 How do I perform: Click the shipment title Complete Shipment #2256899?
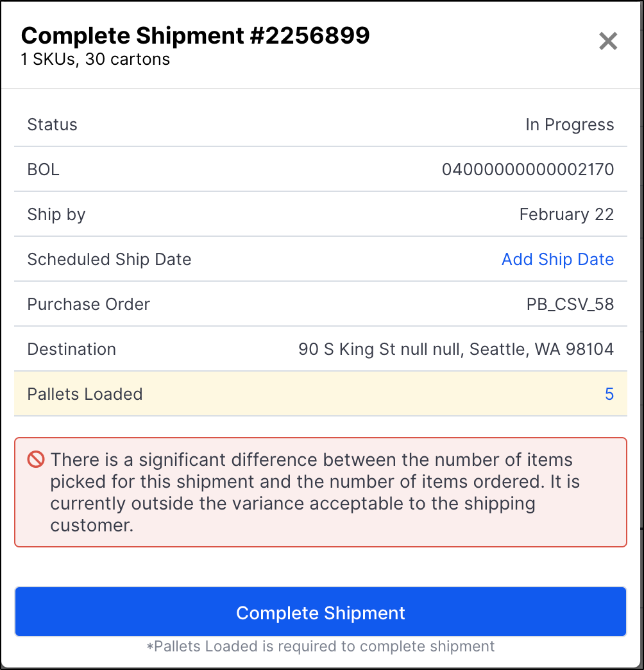click(196, 36)
